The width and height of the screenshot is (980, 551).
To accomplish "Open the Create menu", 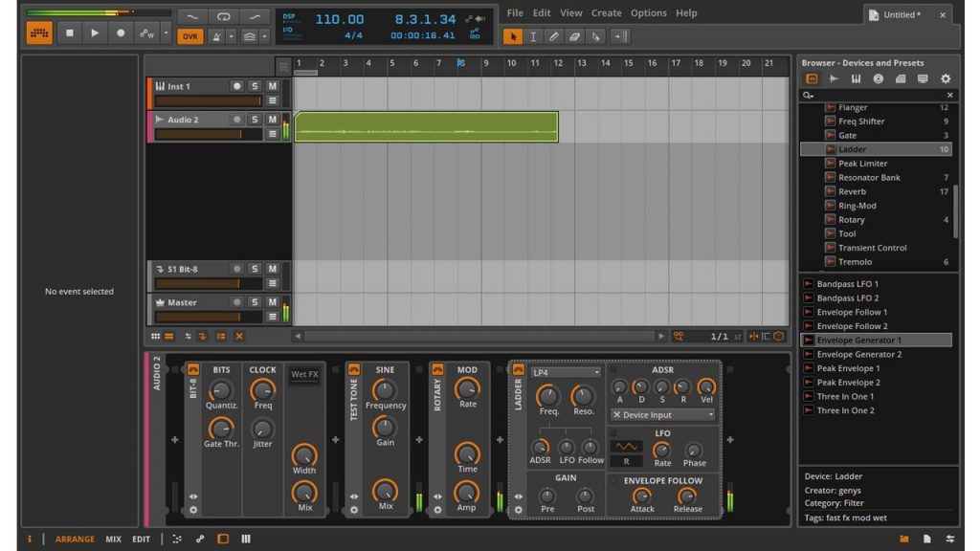I will tap(606, 12).
